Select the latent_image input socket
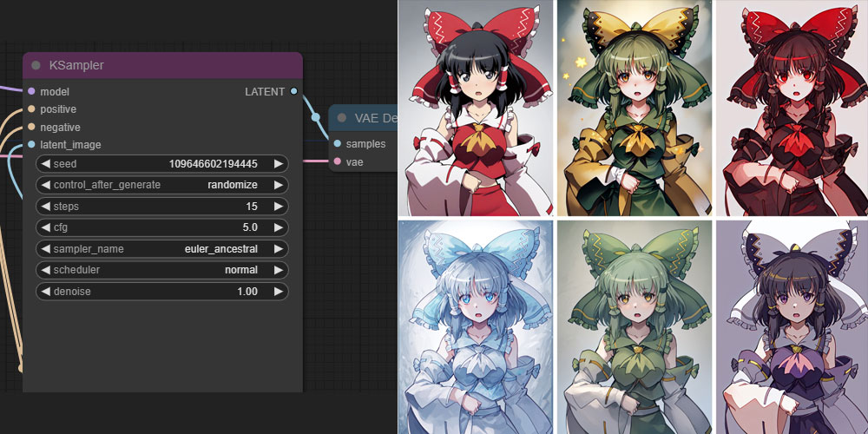 pos(31,144)
